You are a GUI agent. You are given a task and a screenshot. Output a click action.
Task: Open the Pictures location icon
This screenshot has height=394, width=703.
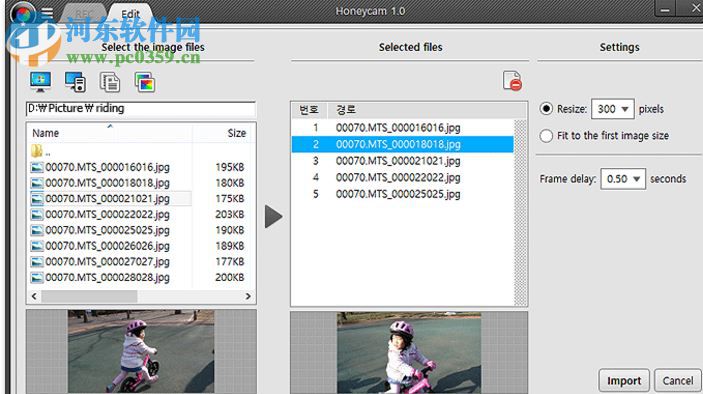[x=145, y=82]
